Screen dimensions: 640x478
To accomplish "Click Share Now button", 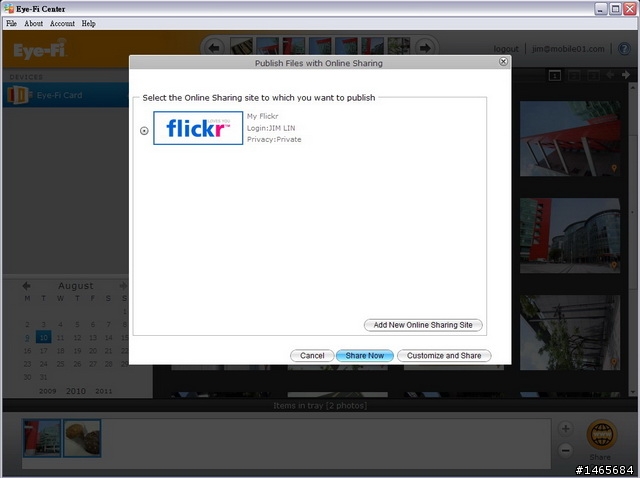I will (x=364, y=356).
